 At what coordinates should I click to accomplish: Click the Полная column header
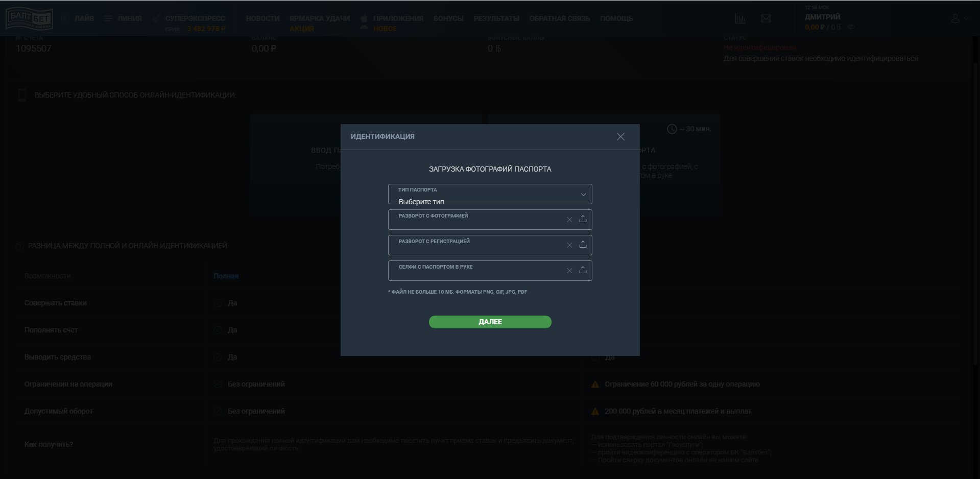[226, 276]
